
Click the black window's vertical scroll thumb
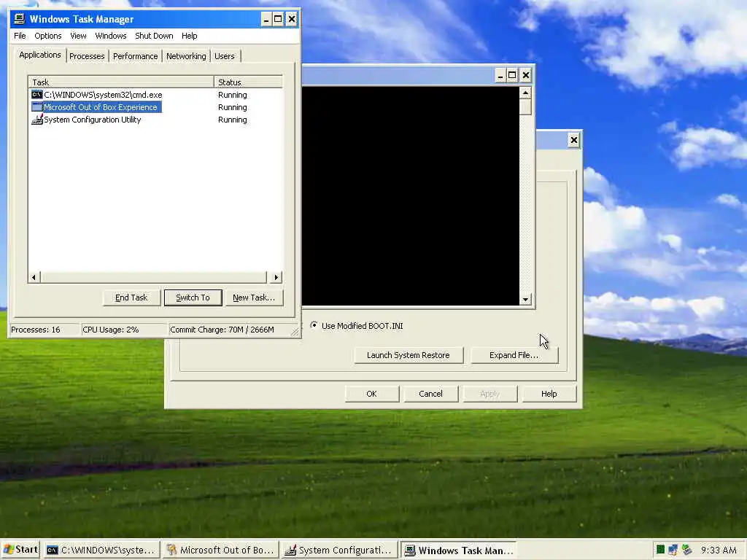pos(525,107)
